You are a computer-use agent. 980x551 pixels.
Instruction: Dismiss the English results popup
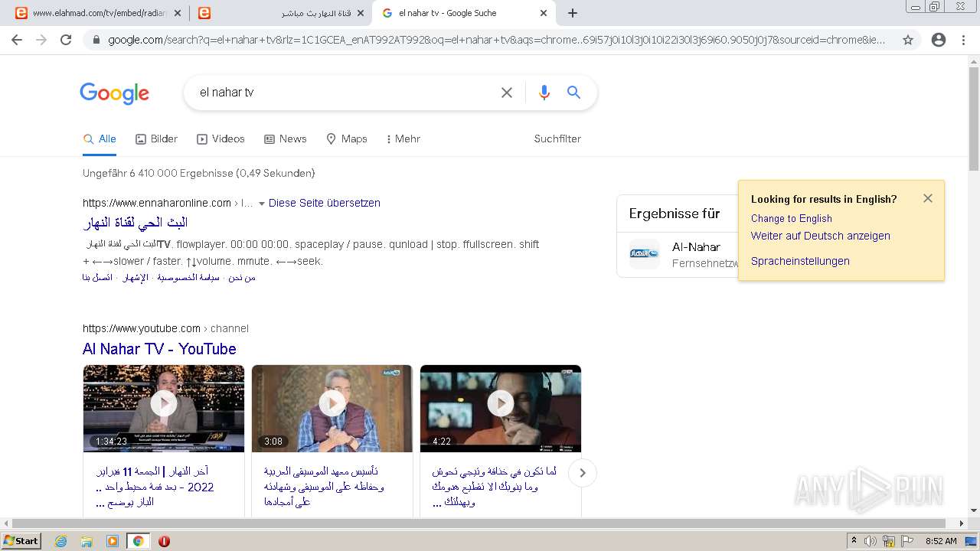928,198
